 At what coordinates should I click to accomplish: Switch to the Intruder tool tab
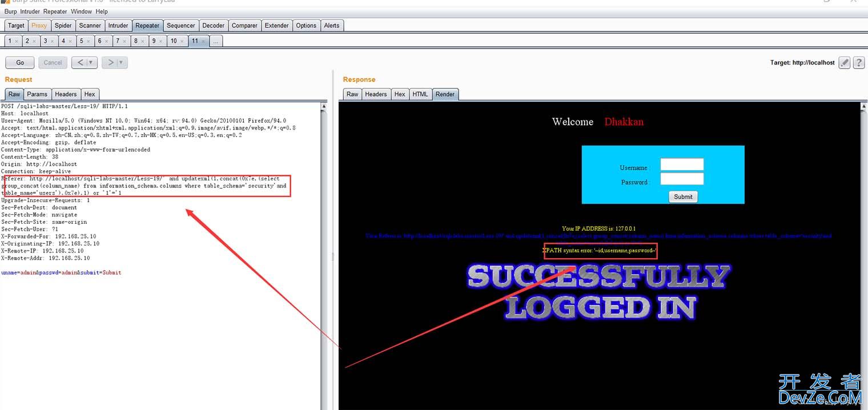coord(118,25)
